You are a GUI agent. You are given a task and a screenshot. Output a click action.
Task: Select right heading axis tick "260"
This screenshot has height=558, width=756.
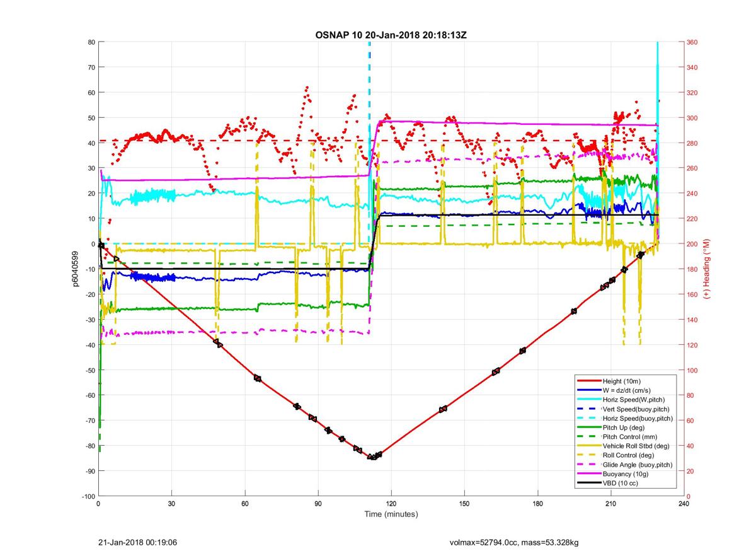pos(693,168)
